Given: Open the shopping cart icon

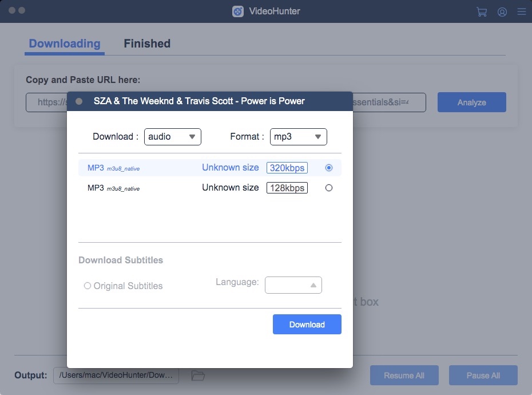Looking at the screenshot, I should [x=481, y=11].
